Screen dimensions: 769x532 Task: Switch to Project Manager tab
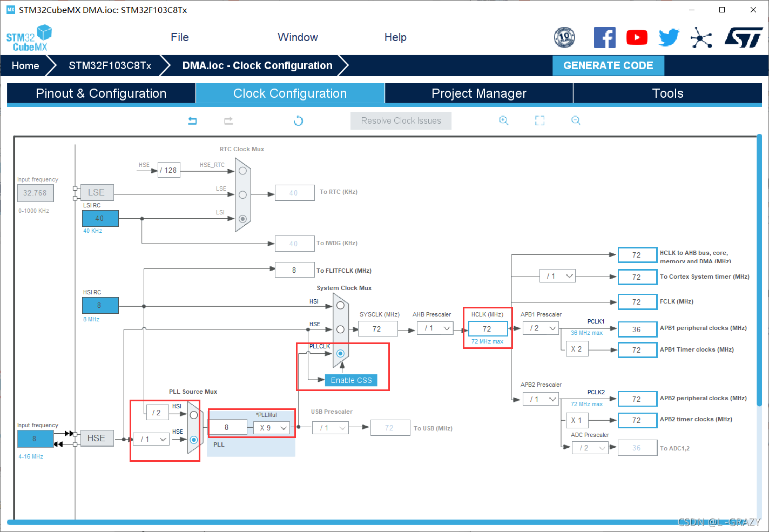(x=479, y=93)
